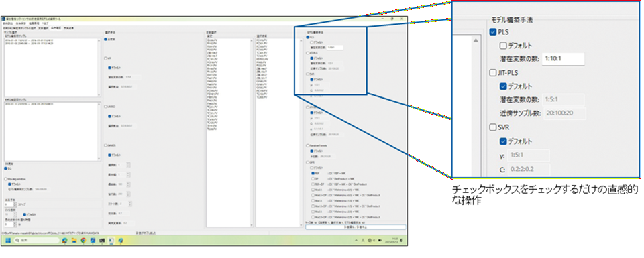The height and width of the screenshot is (258, 644).
Task: Switch to the 変数選択 tab
Action: tap(44, 28)
